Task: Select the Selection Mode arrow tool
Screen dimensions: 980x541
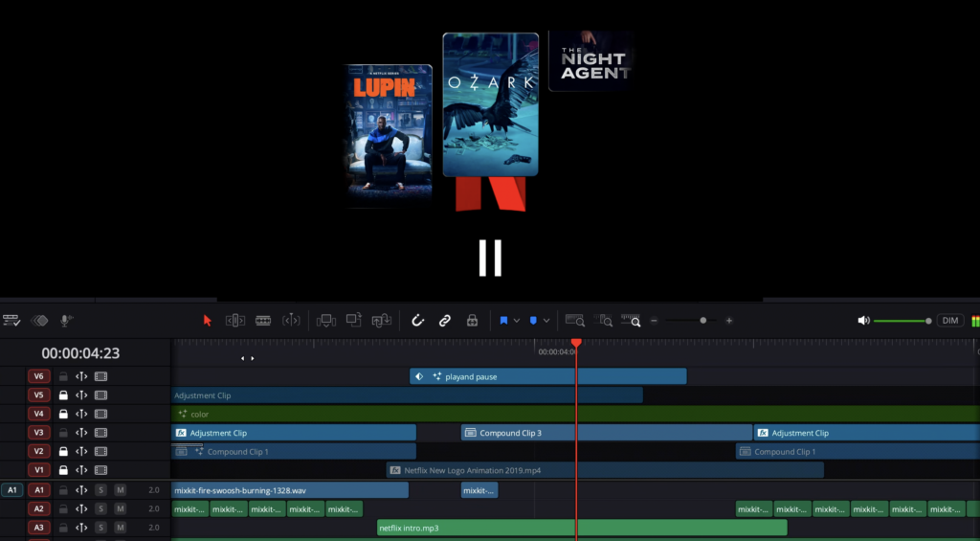Action: pos(208,321)
